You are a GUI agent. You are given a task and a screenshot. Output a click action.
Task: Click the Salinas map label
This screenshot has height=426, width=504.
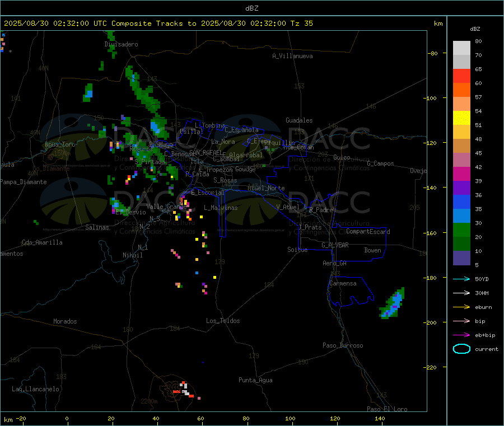(97, 227)
